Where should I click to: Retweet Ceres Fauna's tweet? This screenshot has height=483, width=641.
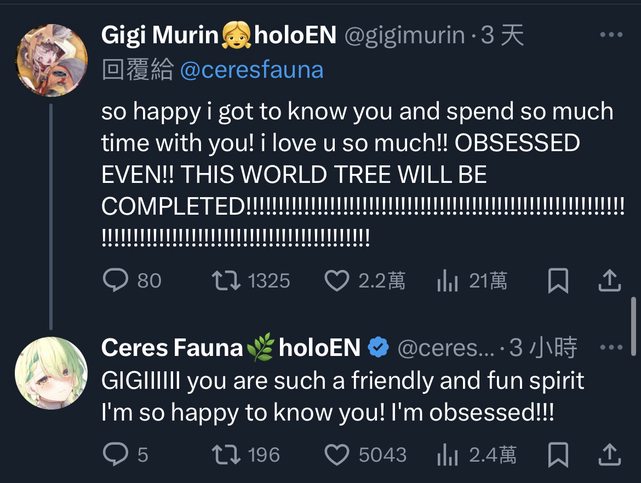coord(226,455)
